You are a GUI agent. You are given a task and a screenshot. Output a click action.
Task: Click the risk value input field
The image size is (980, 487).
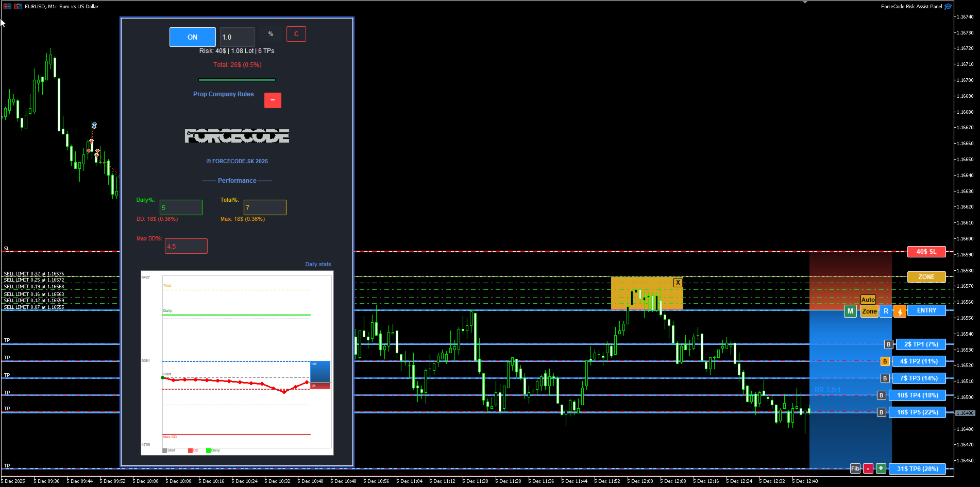click(238, 37)
